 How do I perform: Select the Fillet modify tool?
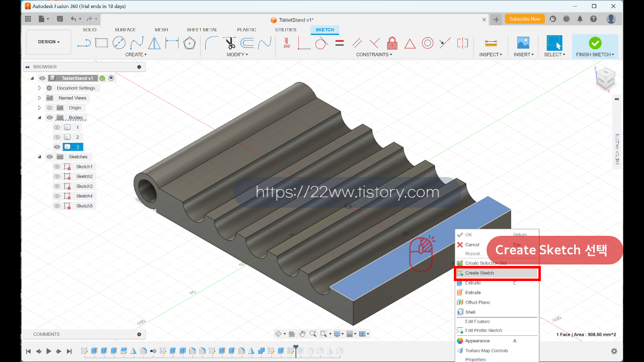coord(212,43)
